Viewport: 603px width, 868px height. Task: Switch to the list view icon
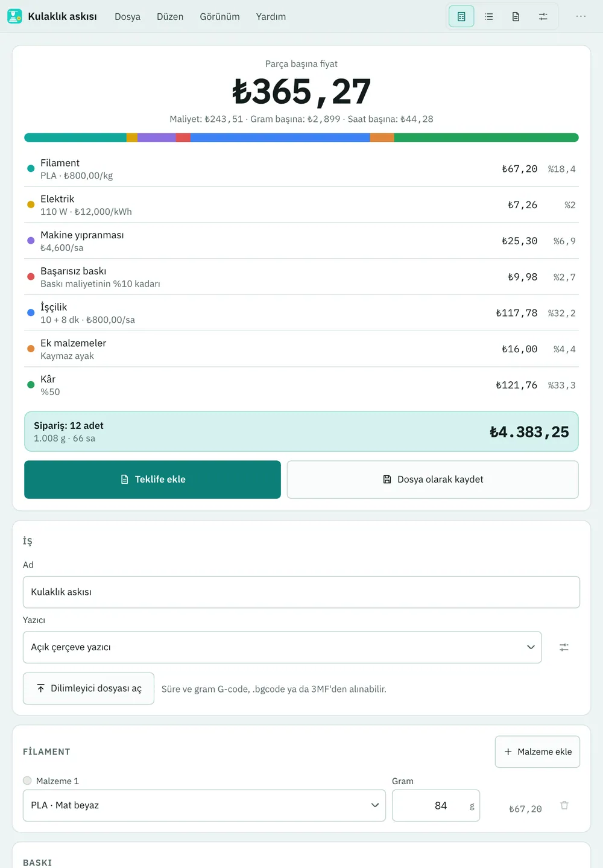488,17
